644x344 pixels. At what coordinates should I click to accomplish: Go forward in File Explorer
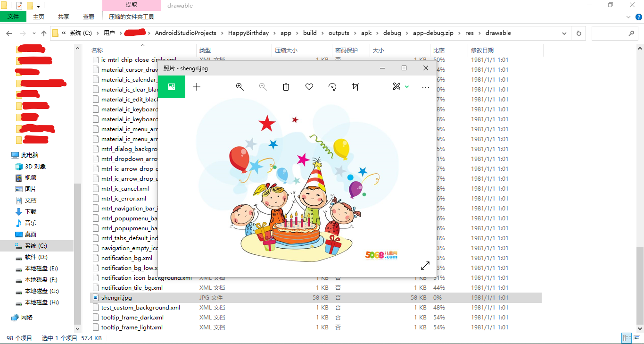point(23,34)
